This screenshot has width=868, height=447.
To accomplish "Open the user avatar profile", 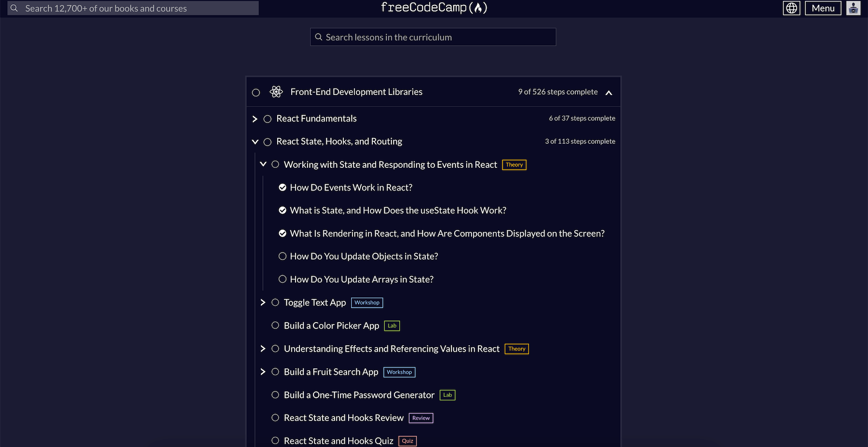I will [853, 8].
